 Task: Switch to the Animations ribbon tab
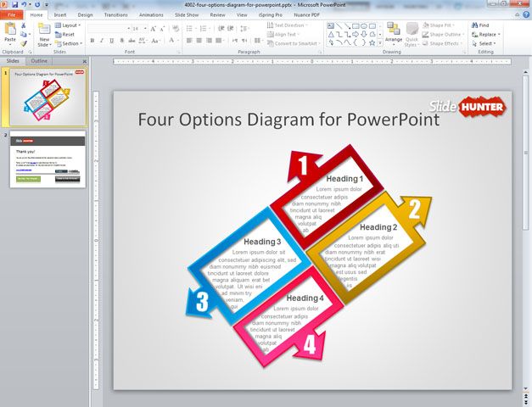coord(151,15)
